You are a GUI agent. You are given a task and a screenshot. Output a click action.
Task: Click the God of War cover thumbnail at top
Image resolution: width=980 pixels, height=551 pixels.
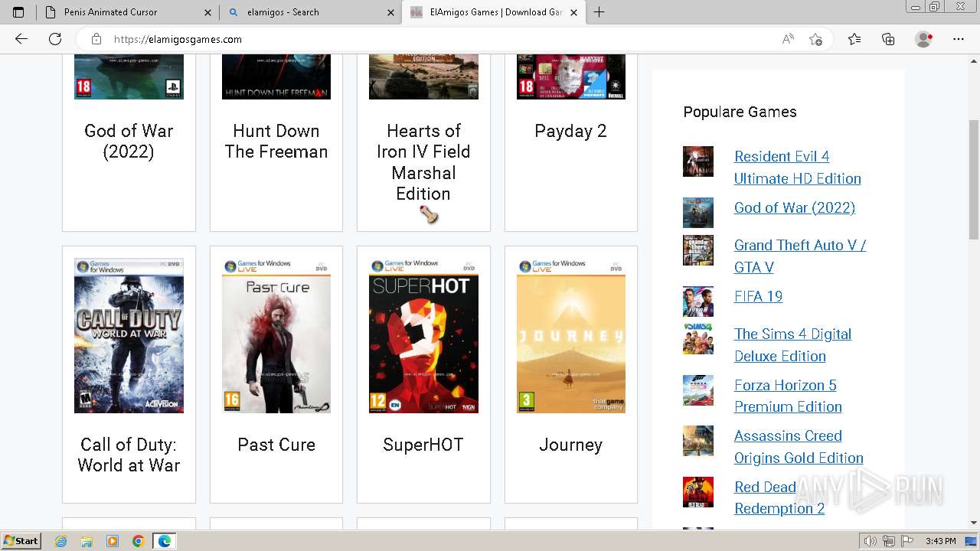pyautogui.click(x=129, y=77)
